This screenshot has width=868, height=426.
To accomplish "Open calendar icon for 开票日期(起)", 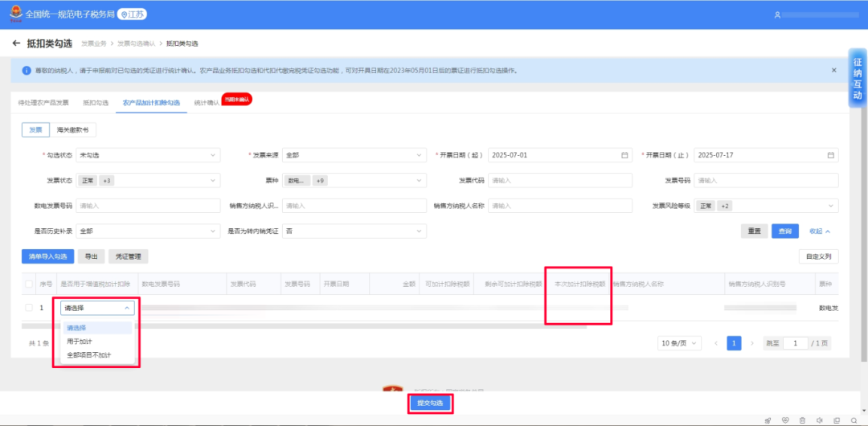I will (x=624, y=155).
